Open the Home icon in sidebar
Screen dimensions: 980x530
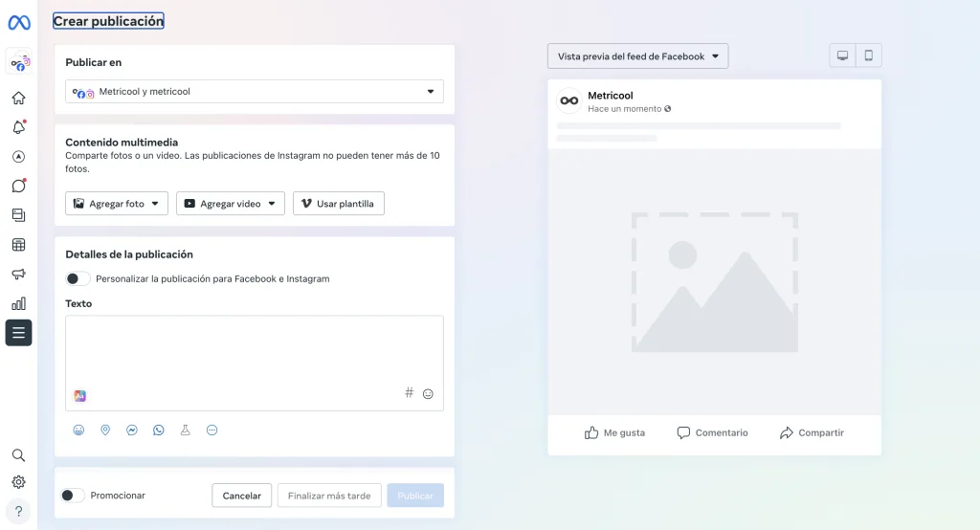tap(19, 99)
